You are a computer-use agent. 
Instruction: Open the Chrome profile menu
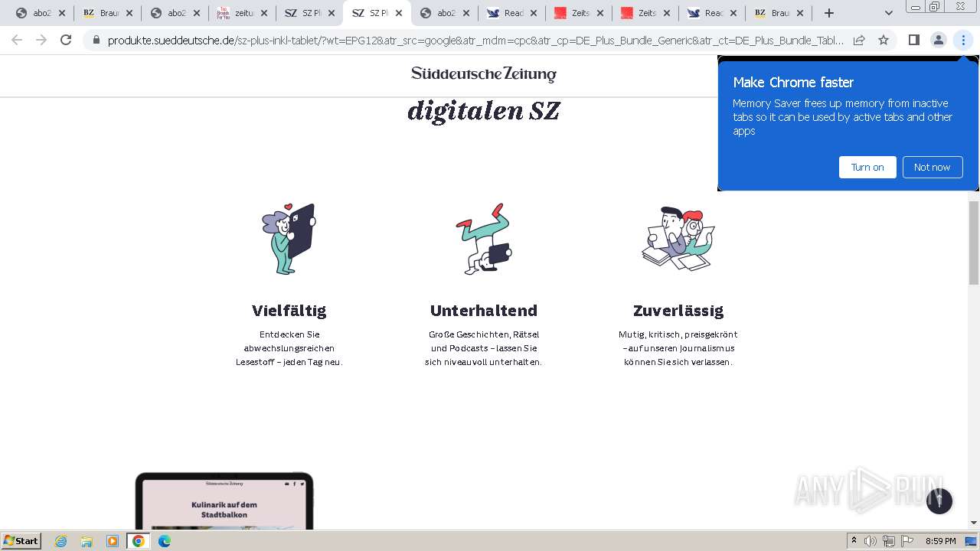coord(939,40)
